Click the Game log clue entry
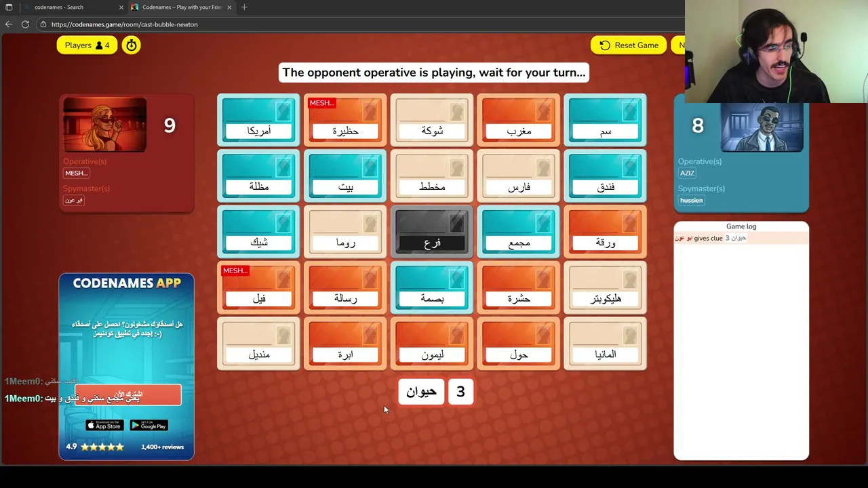868x488 pixels. pyautogui.click(x=741, y=238)
